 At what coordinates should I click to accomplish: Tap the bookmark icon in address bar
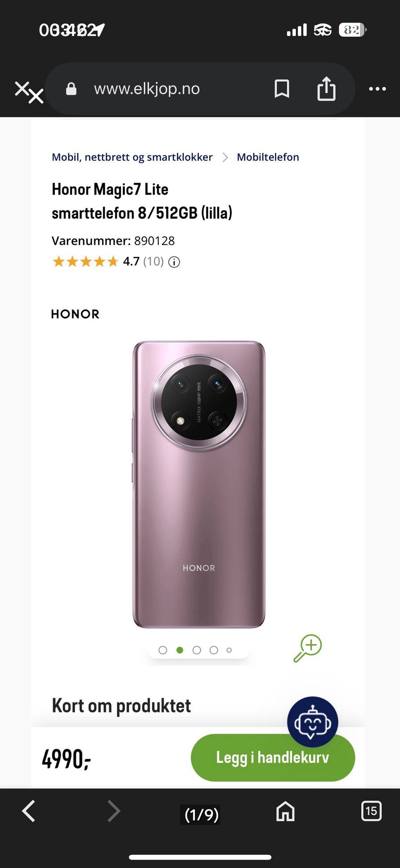282,89
